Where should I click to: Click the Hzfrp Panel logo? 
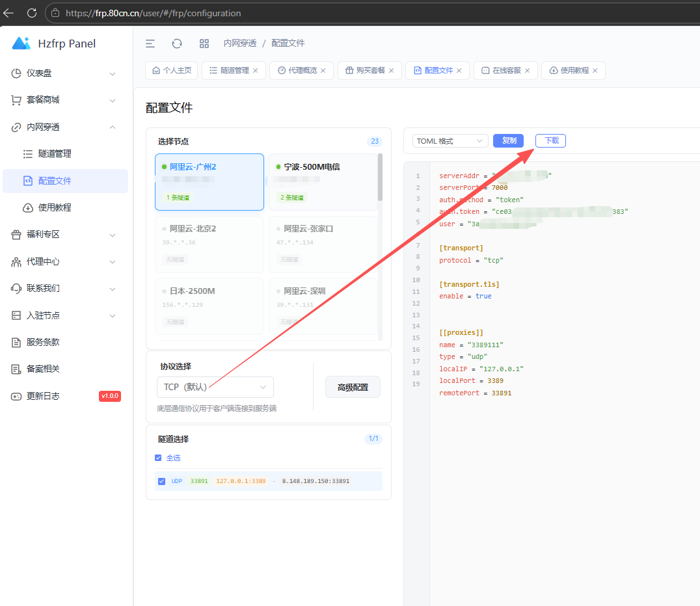coord(21,44)
